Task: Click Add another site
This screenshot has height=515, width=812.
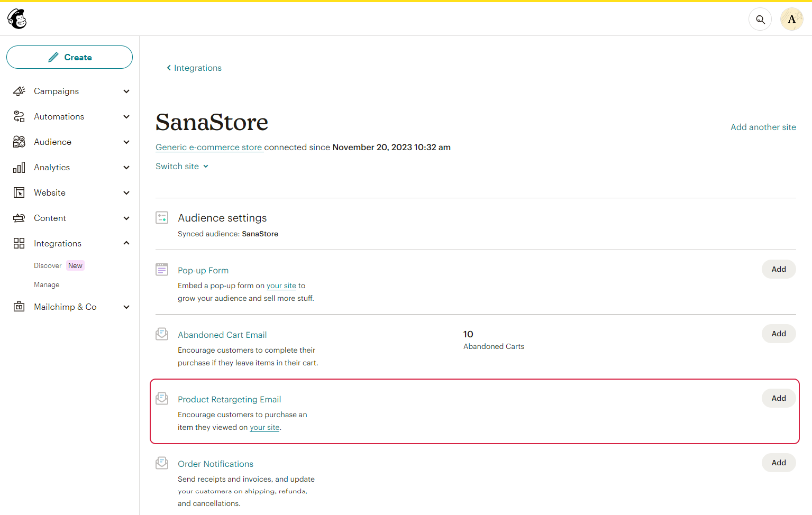Action: 763,127
